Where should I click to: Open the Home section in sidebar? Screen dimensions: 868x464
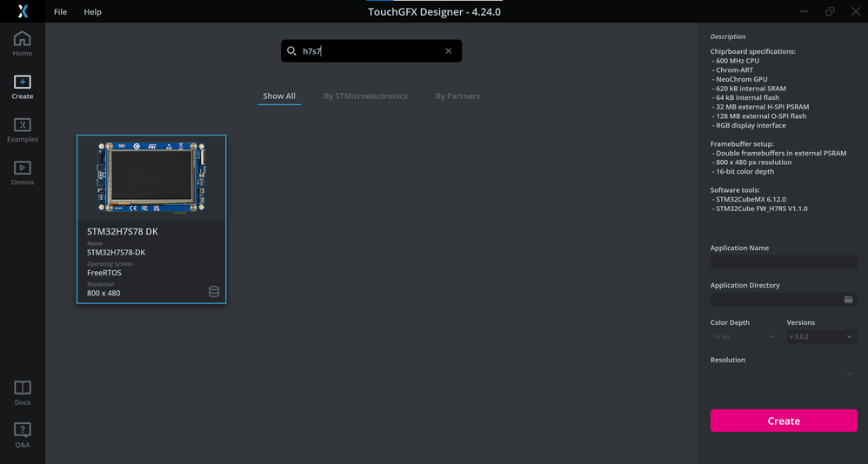tap(22, 44)
